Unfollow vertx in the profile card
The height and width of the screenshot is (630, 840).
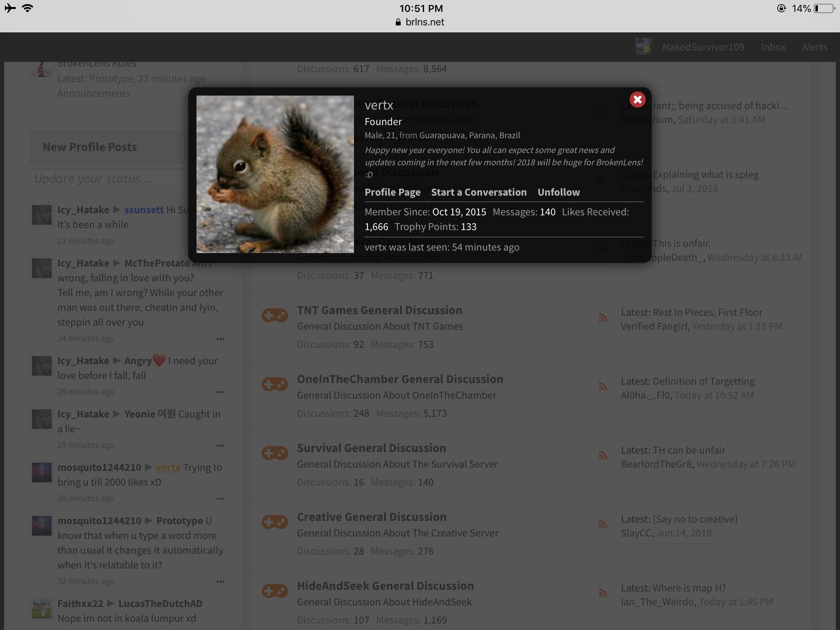(x=559, y=192)
